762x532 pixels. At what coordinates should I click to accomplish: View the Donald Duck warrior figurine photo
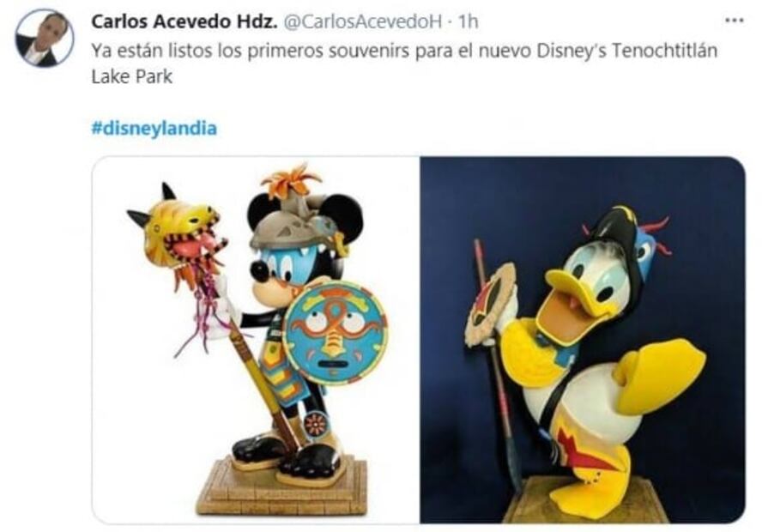coord(583,340)
